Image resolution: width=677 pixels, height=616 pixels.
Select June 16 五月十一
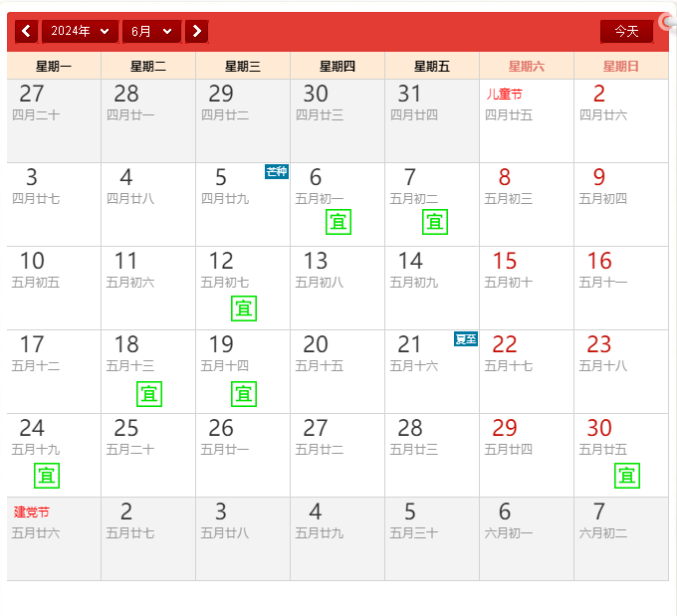click(621, 289)
